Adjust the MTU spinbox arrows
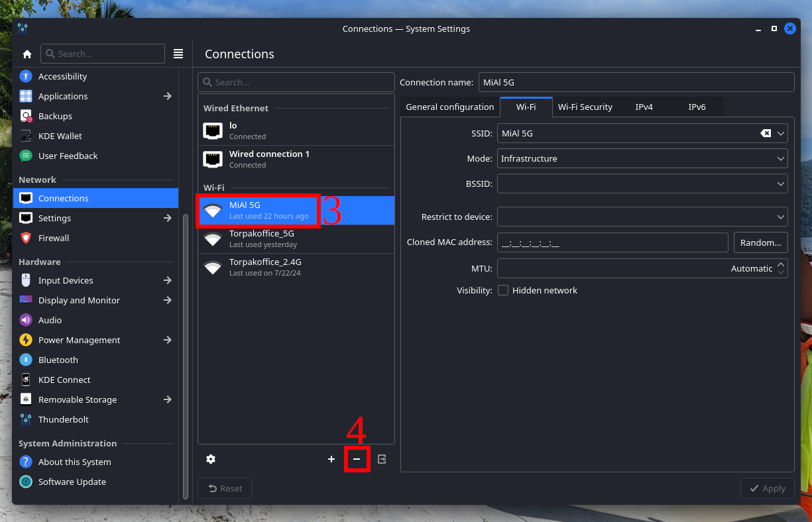This screenshot has width=812, height=522. click(x=781, y=268)
